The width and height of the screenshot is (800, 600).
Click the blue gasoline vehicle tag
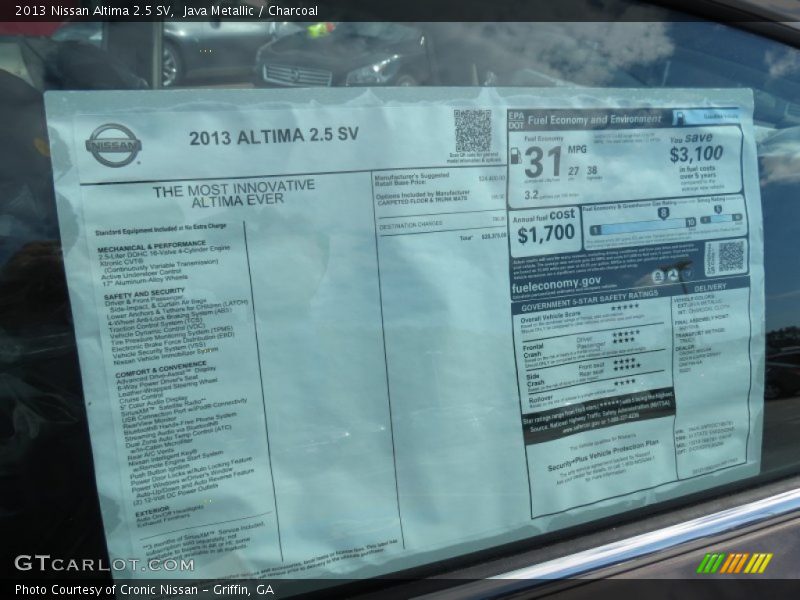coord(705,117)
